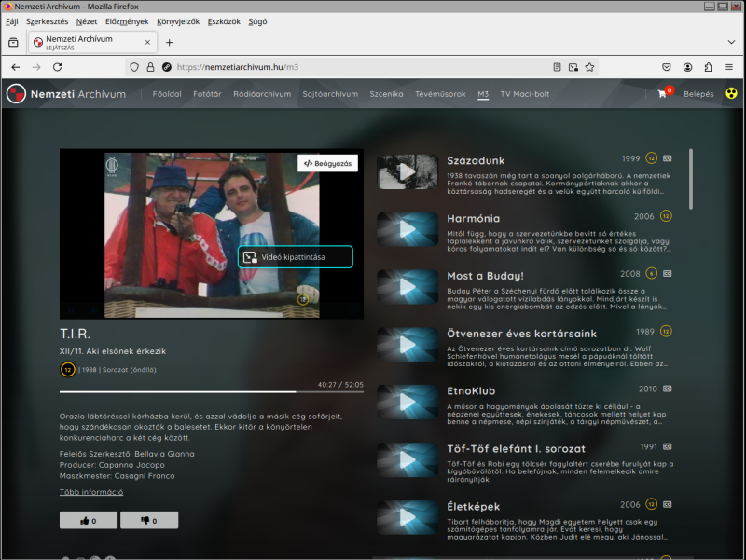Viewport: 746px width, 560px height.
Task: Click the Beágyazás embed button
Action: point(328,163)
